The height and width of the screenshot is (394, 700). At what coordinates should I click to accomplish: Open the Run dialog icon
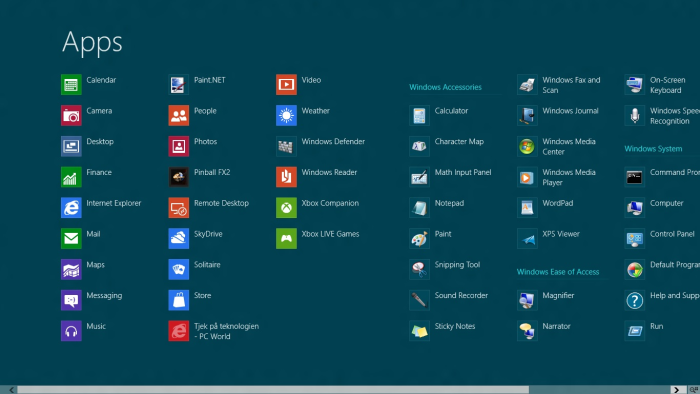tap(634, 331)
